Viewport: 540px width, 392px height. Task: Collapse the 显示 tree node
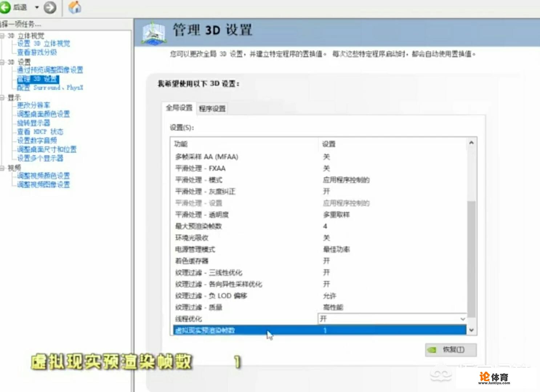click(x=2, y=97)
